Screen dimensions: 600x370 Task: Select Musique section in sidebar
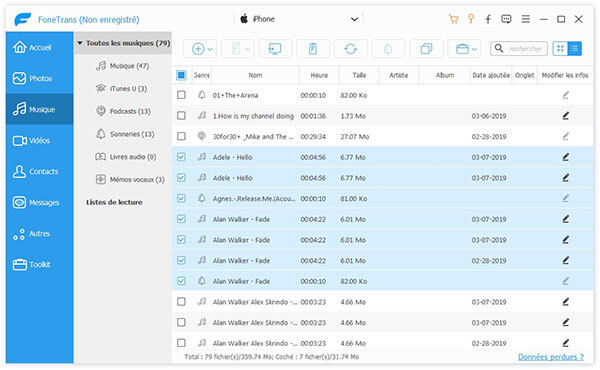pos(39,109)
